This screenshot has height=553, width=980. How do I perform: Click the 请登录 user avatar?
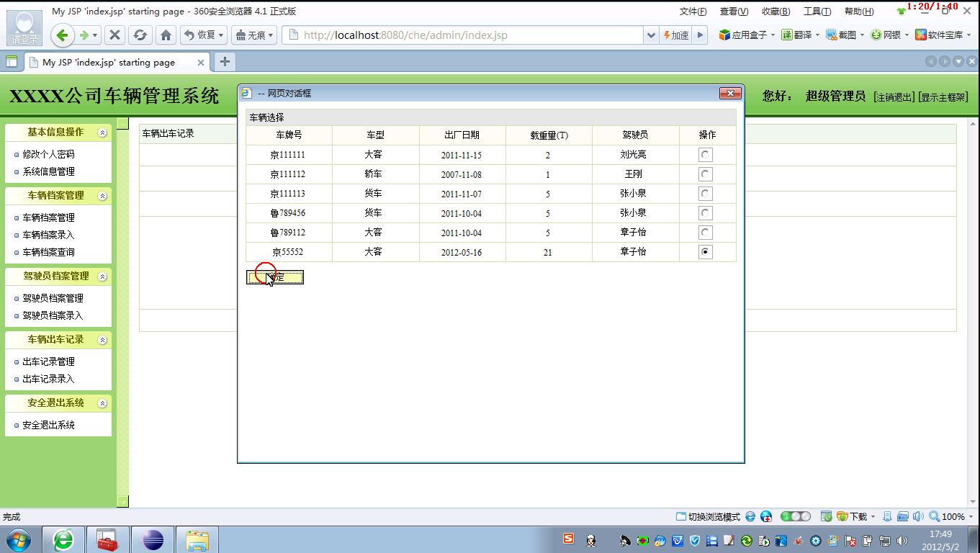click(24, 28)
